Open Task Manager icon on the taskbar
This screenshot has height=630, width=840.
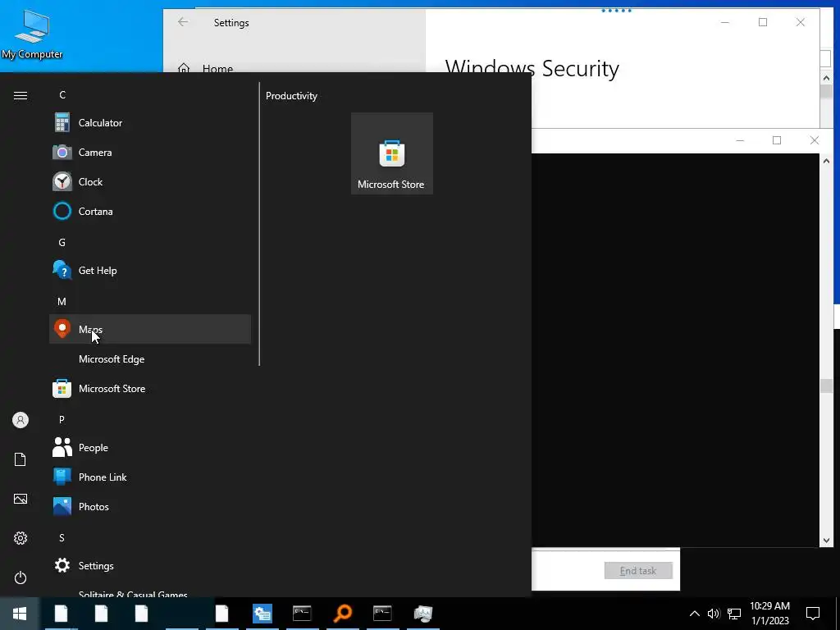tap(423, 614)
